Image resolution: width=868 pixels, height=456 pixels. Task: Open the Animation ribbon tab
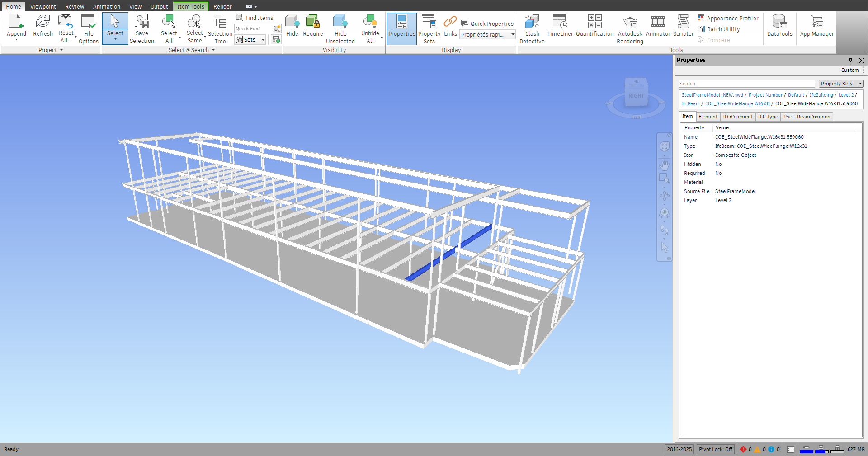pos(107,6)
